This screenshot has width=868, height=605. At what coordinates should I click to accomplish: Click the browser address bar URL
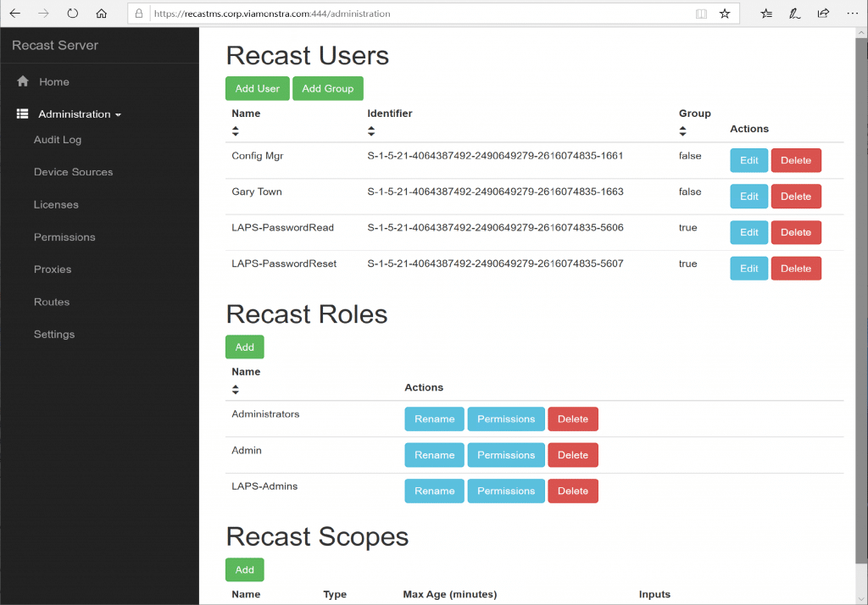[x=272, y=14]
